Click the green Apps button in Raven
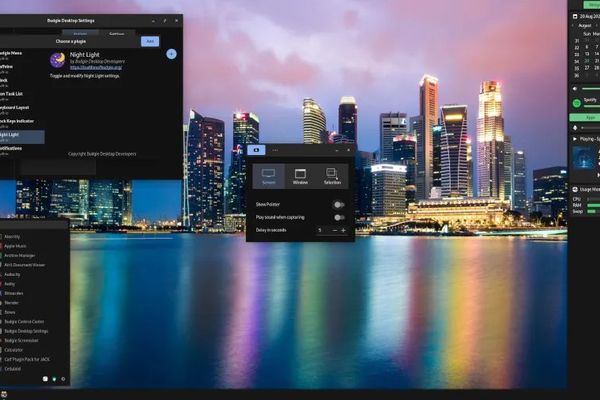 click(585, 117)
